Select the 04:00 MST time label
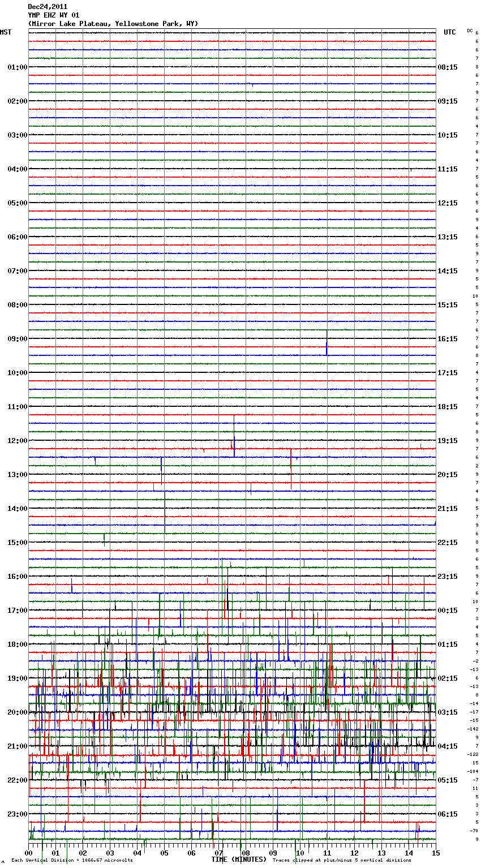 click(x=17, y=169)
